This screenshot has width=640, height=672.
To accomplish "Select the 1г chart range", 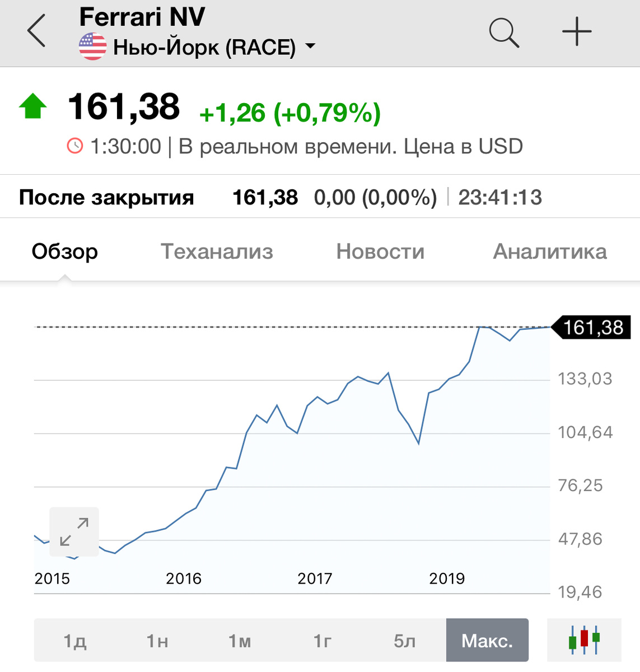I will pyautogui.click(x=323, y=640).
